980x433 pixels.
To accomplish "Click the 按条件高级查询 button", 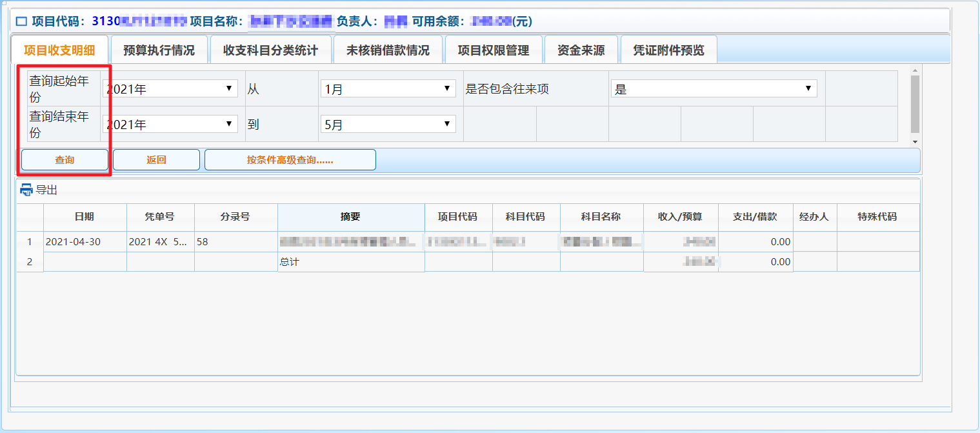I will pyautogui.click(x=290, y=160).
